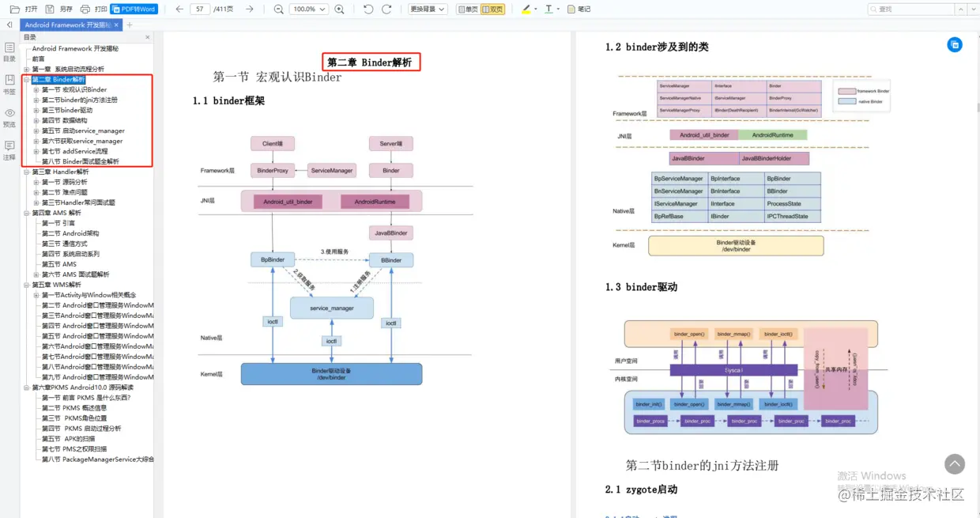Select 第四节 PKMS 启动过程分析 outline entry
This screenshot has height=518, width=980.
pos(81,429)
